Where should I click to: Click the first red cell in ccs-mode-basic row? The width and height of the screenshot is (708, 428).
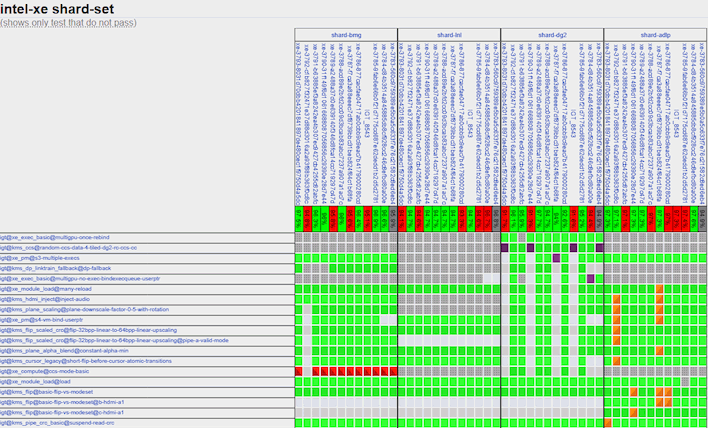[x=299, y=371]
